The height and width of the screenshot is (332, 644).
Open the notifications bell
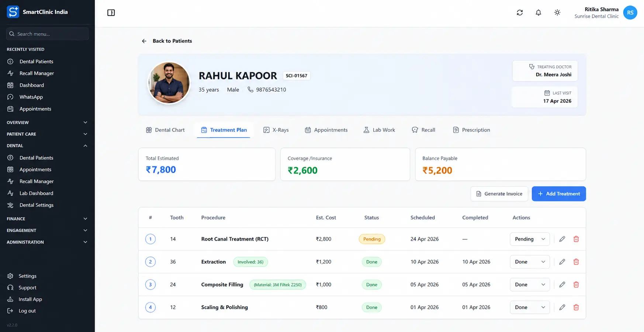(x=539, y=13)
